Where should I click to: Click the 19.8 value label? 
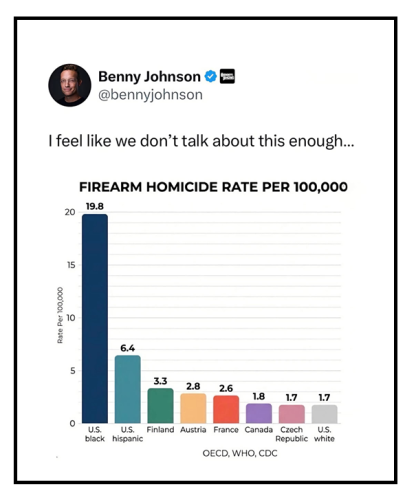point(95,206)
